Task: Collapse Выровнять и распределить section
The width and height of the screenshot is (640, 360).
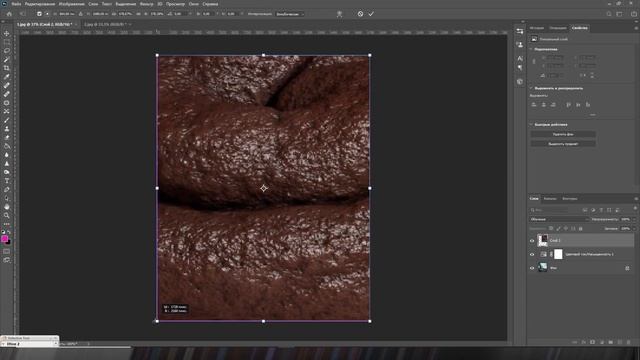Action: pos(531,88)
